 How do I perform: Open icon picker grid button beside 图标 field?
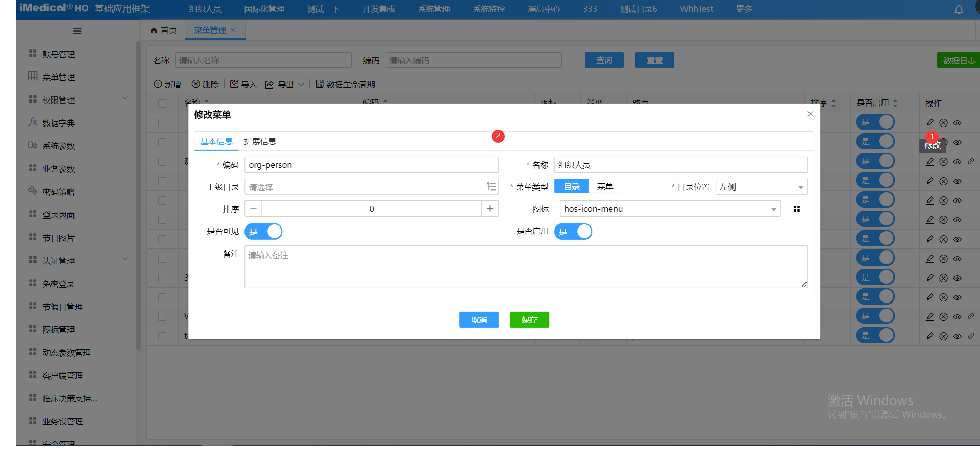(x=796, y=209)
